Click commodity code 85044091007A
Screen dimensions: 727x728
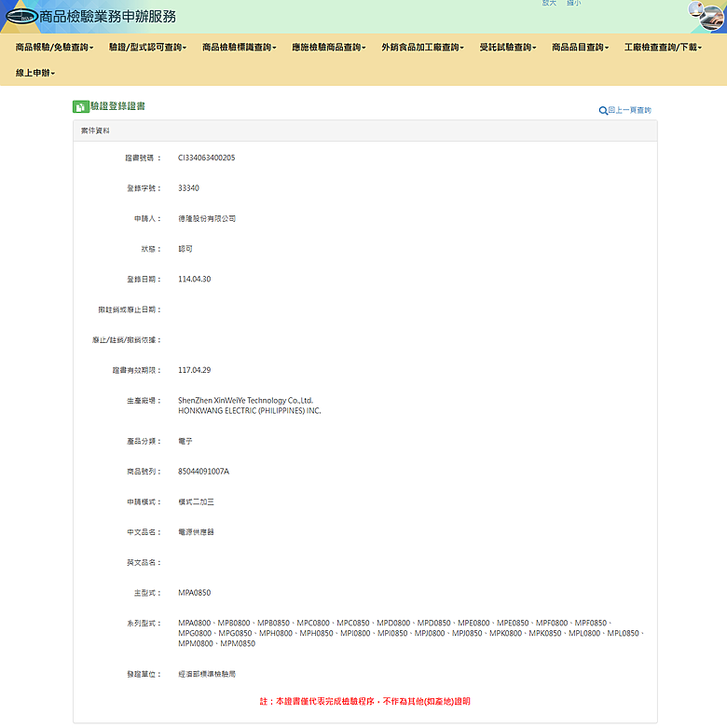[203, 472]
